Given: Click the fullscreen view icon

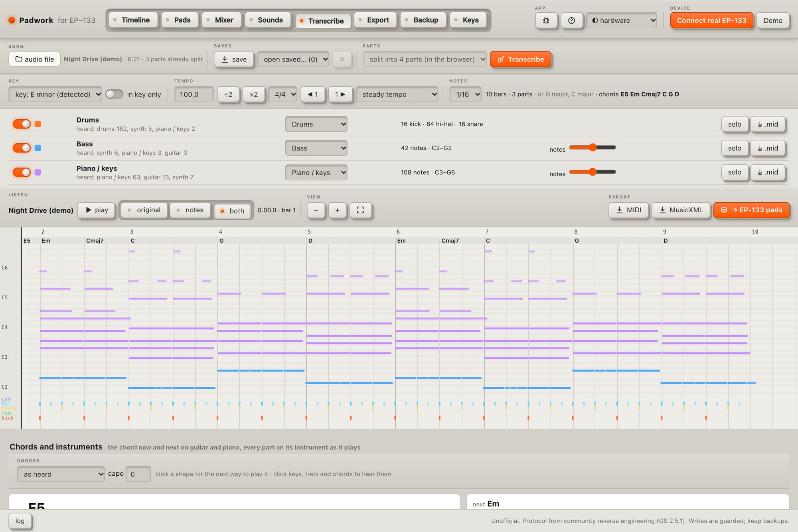Looking at the screenshot, I should [360, 210].
